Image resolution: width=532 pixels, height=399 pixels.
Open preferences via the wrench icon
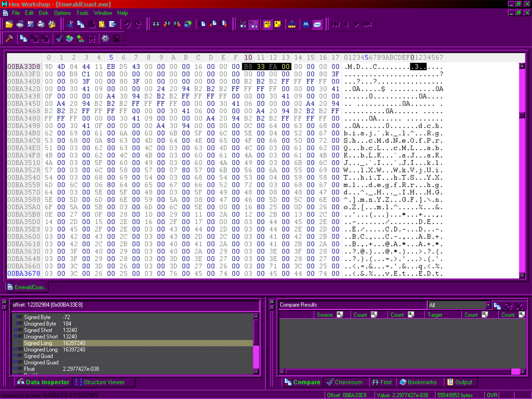pyautogui.click(x=51, y=24)
